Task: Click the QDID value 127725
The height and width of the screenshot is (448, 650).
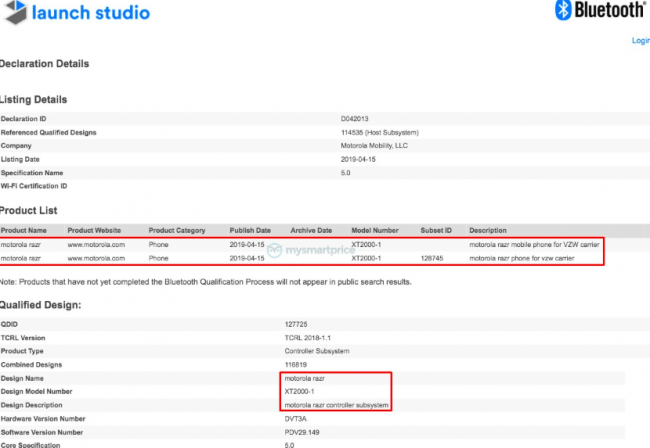Action: [297, 325]
